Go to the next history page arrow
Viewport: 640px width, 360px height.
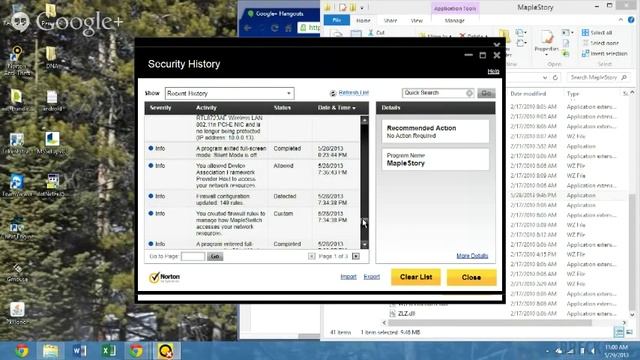click(x=356, y=256)
